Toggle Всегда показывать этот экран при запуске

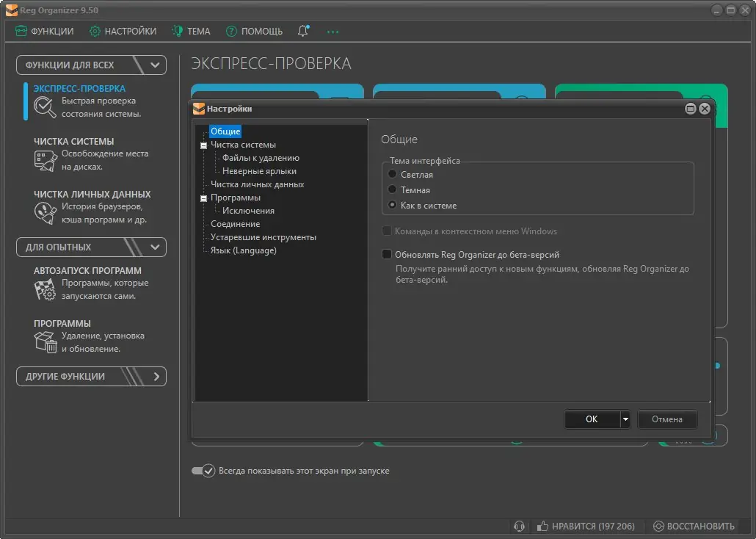point(203,471)
